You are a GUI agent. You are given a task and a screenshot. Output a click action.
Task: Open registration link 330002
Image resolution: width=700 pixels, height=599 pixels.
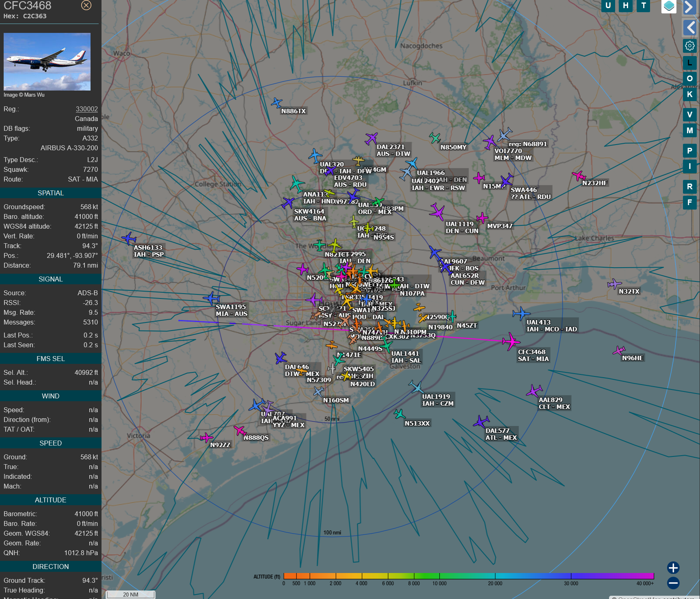[x=86, y=109]
